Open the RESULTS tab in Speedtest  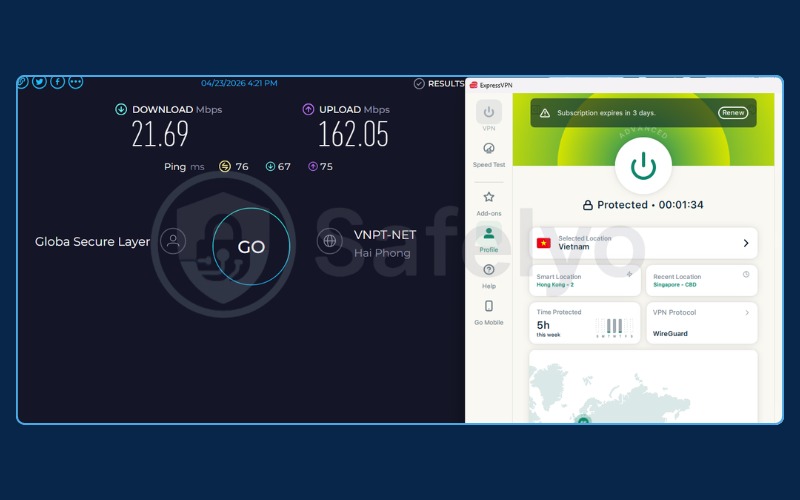point(439,84)
